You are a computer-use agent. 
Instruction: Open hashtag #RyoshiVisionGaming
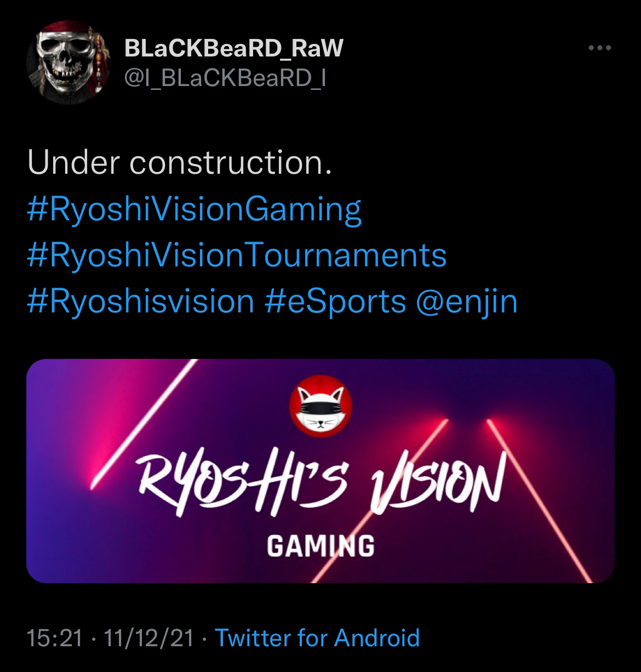tap(194, 209)
